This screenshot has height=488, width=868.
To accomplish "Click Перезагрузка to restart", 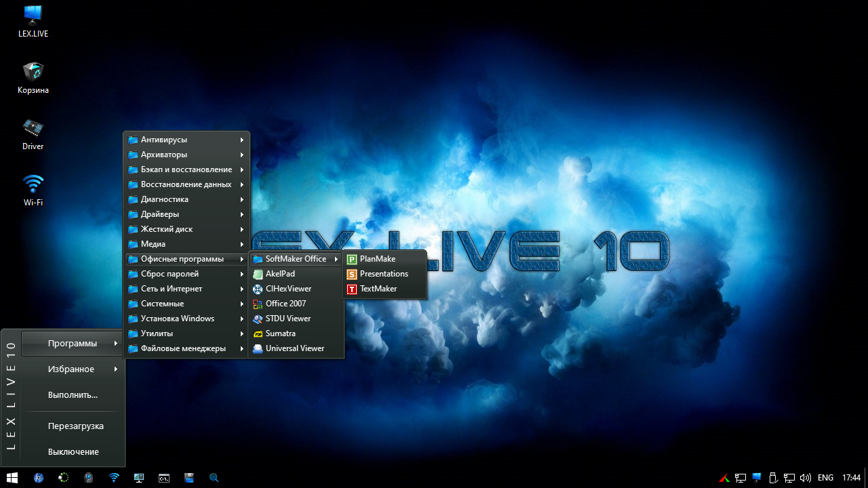I will pos(75,426).
